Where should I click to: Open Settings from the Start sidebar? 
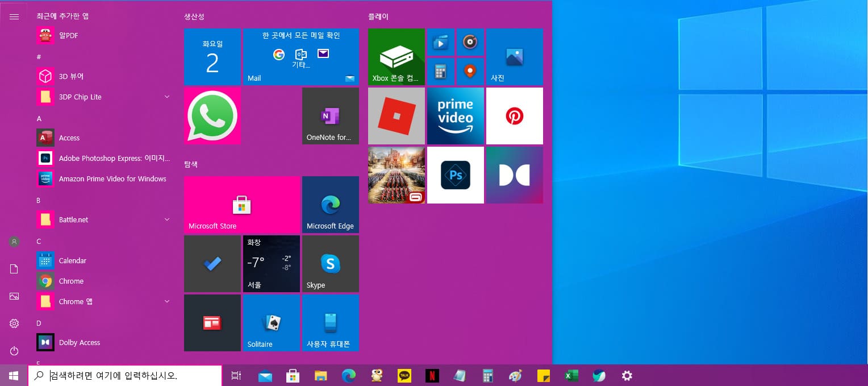coord(14,323)
